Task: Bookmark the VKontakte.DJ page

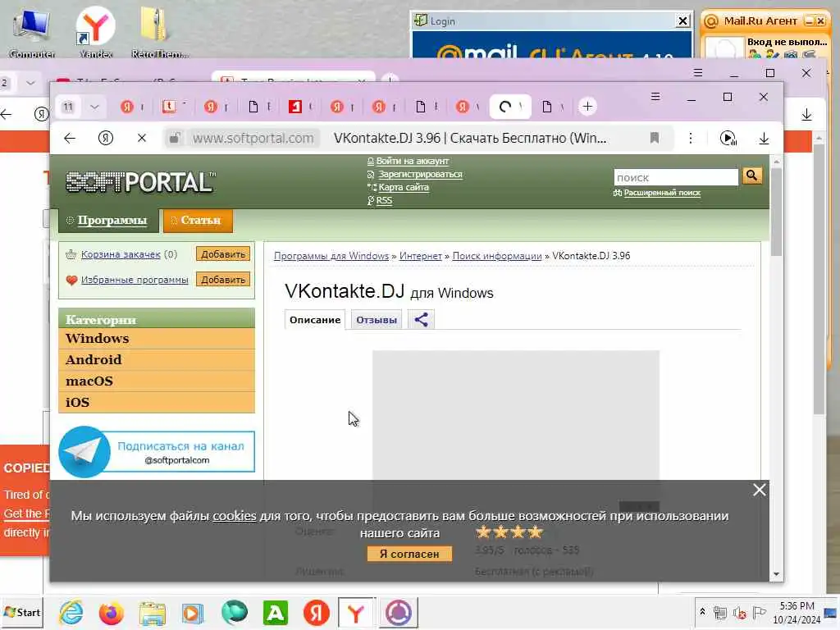Action: click(x=654, y=138)
